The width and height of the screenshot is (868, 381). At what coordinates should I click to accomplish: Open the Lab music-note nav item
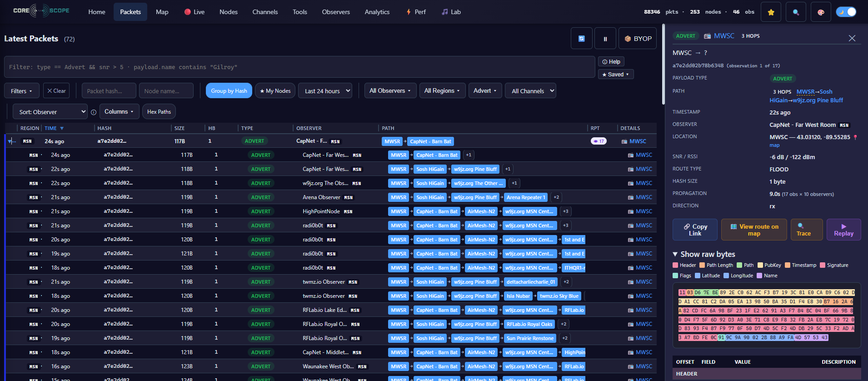pyautogui.click(x=451, y=12)
